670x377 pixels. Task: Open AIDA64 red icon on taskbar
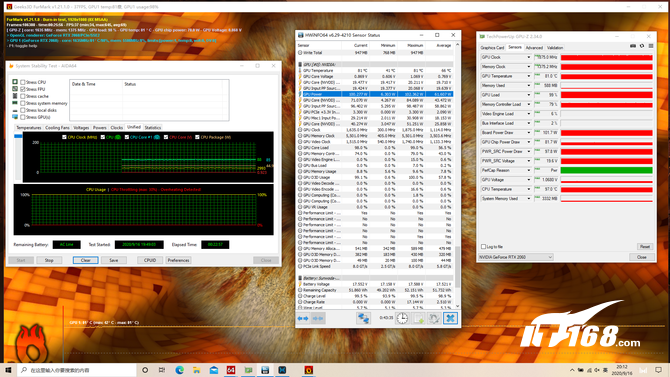click(x=231, y=370)
